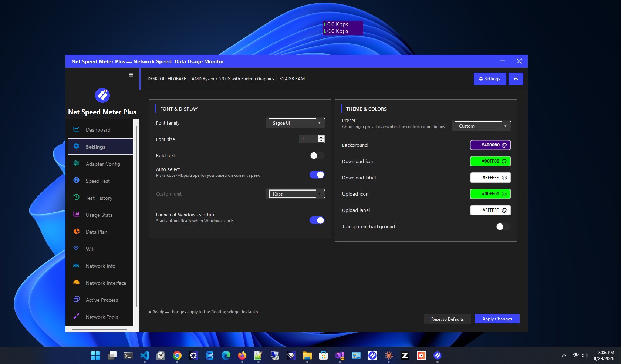Screen dimensions: 621x364
Task: Click the Settings button in header
Action: click(490, 79)
